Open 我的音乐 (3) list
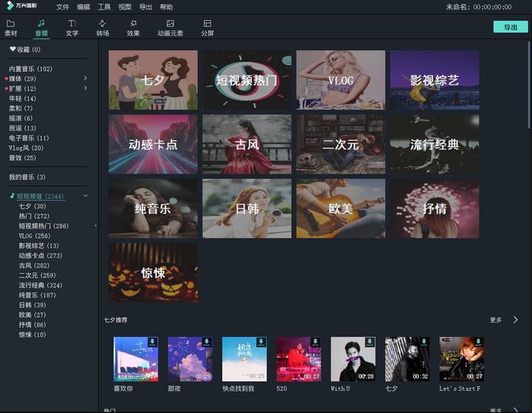The image size is (532, 413). pos(27,177)
